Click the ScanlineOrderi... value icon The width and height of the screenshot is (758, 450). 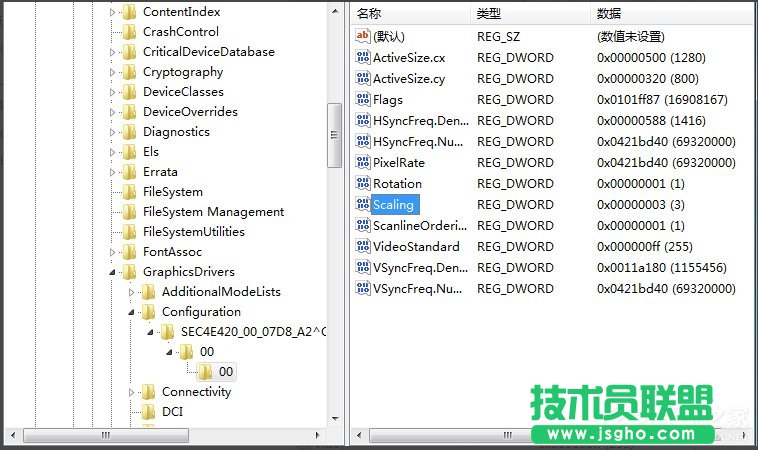click(x=363, y=225)
